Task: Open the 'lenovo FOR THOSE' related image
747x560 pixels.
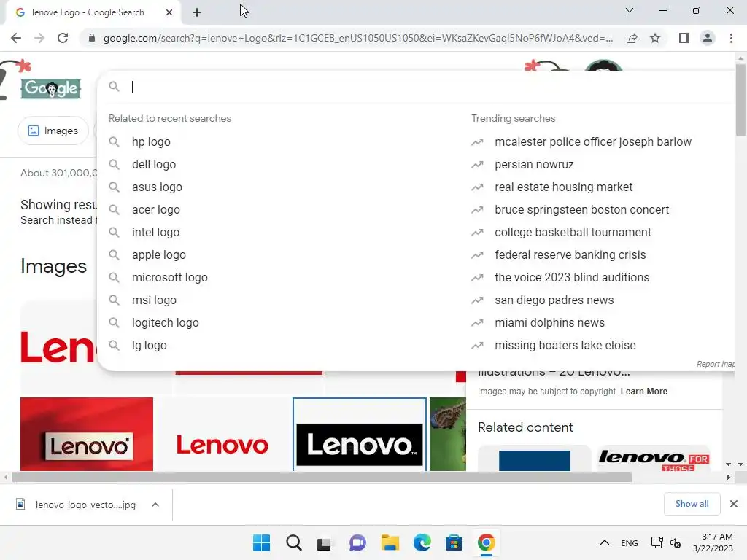Action: pos(654,458)
